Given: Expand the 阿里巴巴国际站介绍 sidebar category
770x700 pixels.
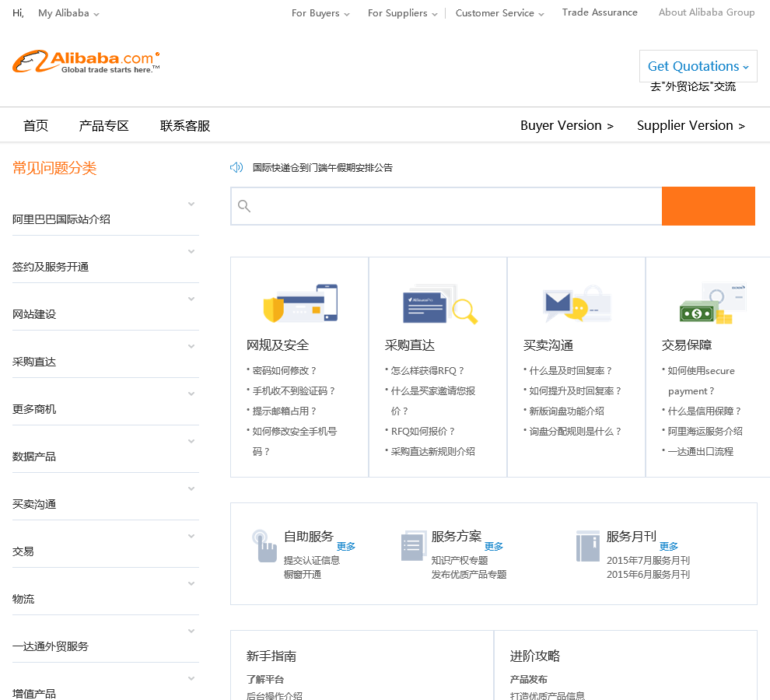Looking at the screenshot, I should tap(191, 205).
